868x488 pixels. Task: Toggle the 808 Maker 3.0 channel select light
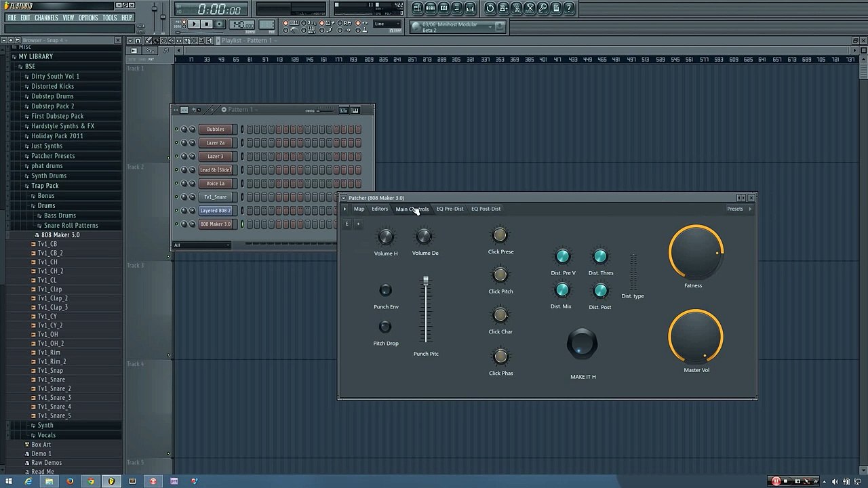[x=242, y=224]
